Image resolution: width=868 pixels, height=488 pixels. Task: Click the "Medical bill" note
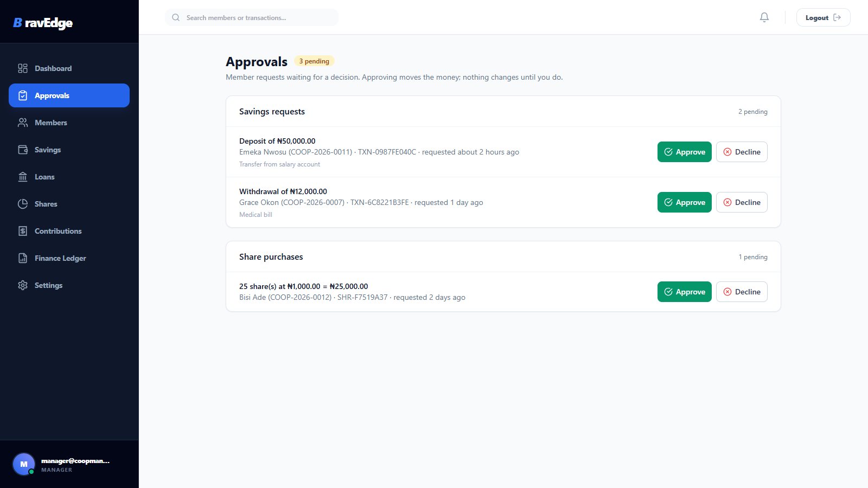pos(256,215)
